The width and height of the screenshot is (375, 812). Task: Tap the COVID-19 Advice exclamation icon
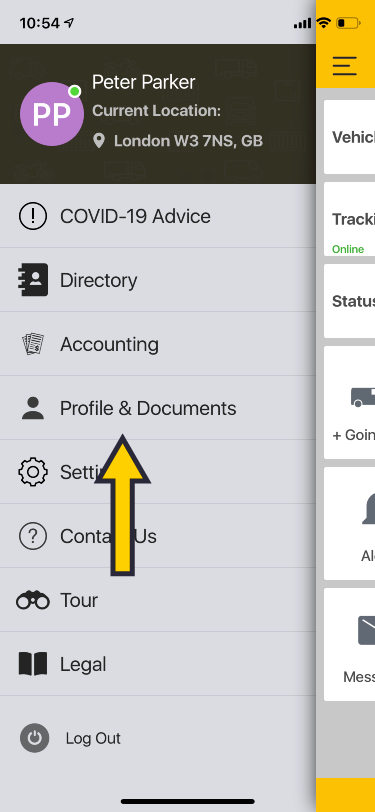click(x=33, y=216)
